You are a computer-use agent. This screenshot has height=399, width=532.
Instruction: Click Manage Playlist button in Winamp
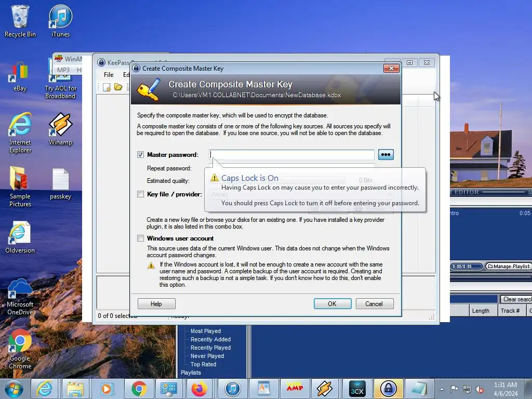[509, 267]
